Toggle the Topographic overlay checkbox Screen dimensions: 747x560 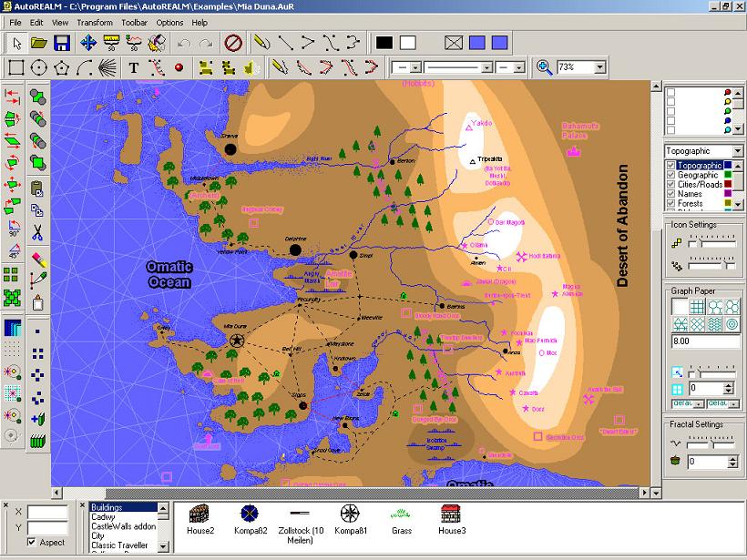coord(671,166)
